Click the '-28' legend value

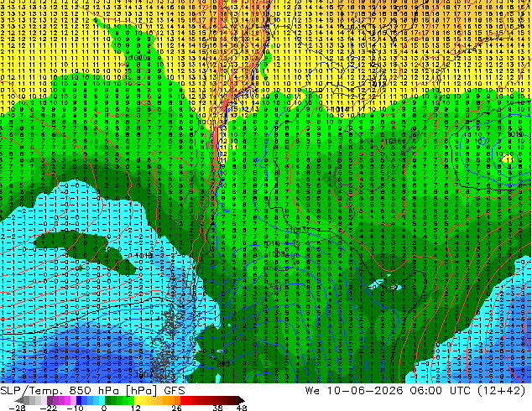18,408
